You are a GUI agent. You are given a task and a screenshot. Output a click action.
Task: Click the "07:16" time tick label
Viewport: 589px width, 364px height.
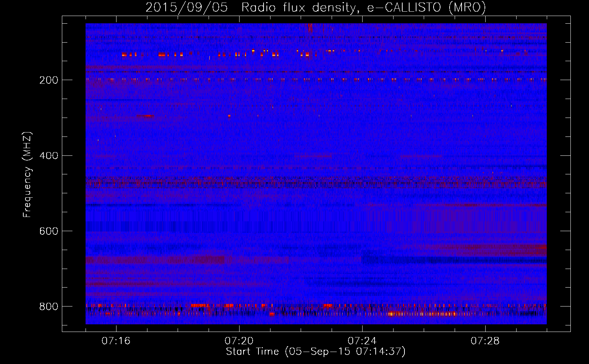tap(116, 341)
